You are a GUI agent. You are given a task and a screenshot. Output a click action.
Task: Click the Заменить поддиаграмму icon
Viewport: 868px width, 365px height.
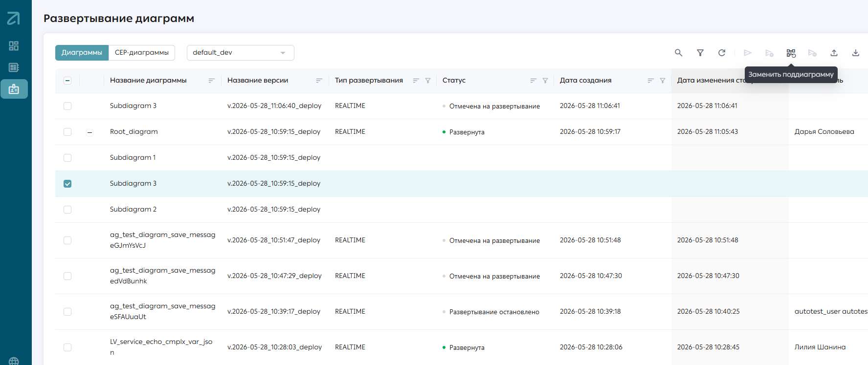click(791, 53)
